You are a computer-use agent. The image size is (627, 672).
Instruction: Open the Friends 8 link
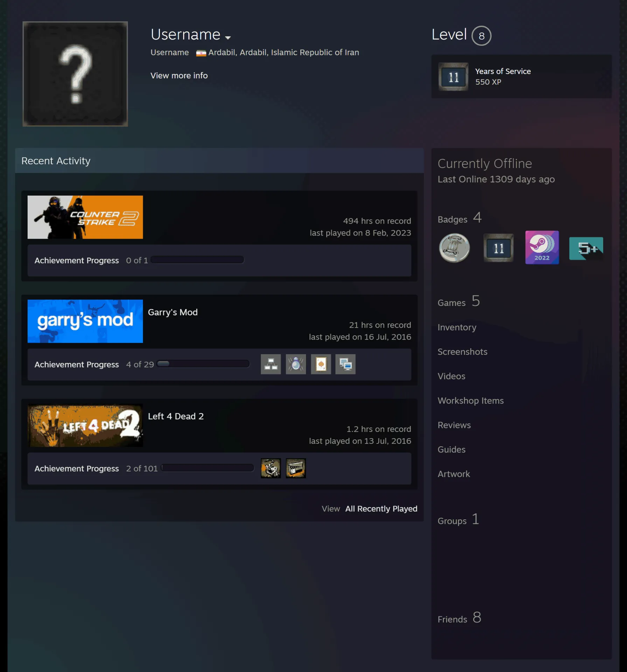click(459, 618)
